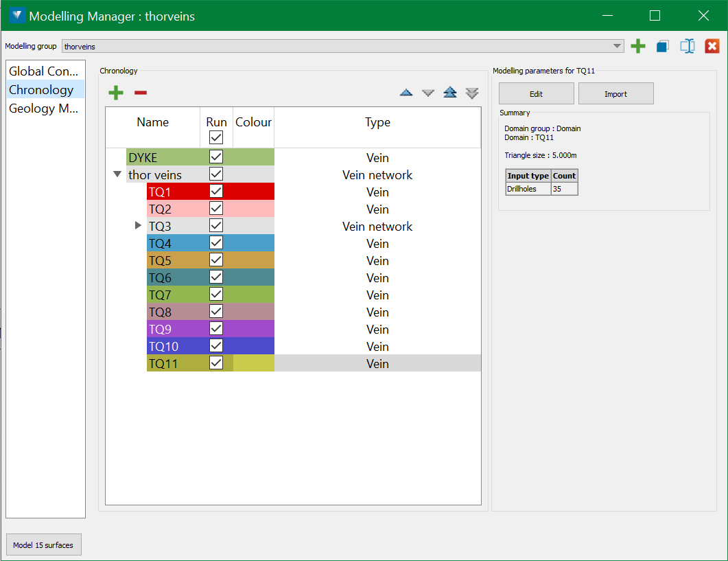The height and width of the screenshot is (561, 728).
Task: Toggle Run all checkbox in column header
Action: coord(216,137)
